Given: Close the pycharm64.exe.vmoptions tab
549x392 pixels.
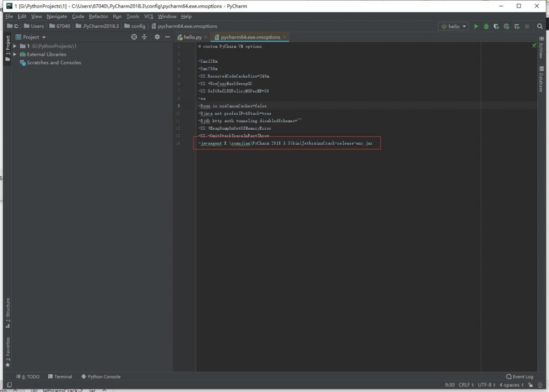Looking at the screenshot, I should 284,37.
